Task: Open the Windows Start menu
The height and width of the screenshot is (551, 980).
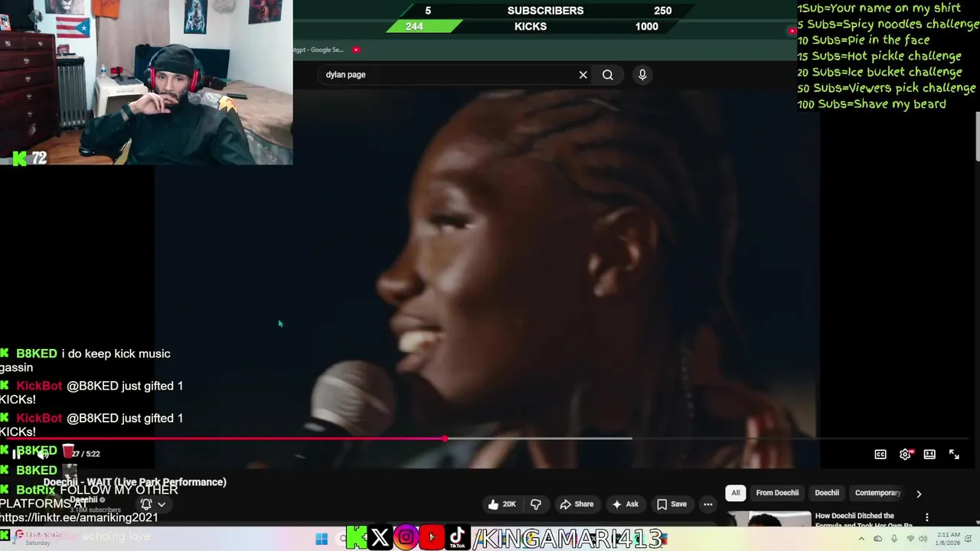Action: 322,539
